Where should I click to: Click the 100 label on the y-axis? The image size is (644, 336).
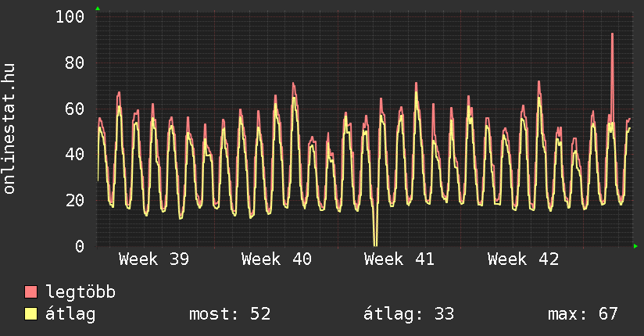[x=70, y=16]
